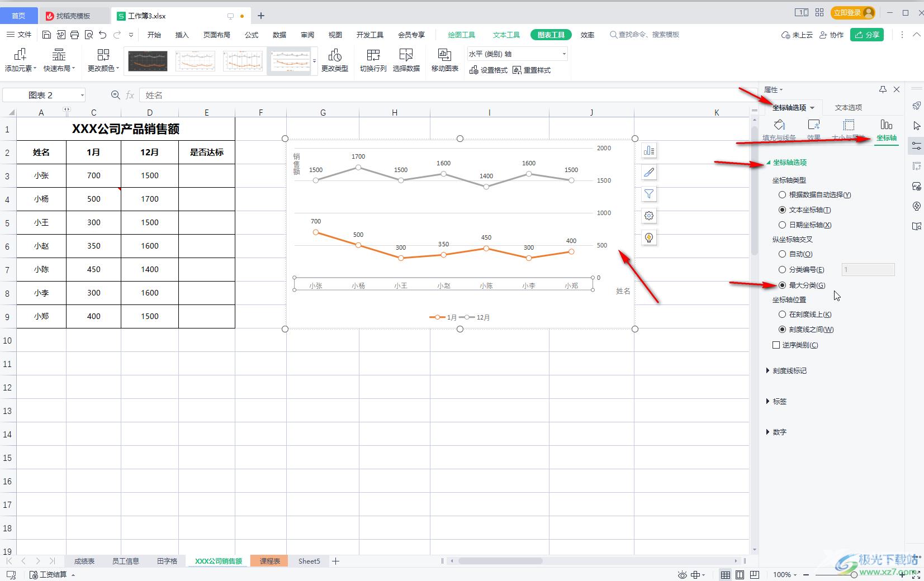Image resolution: width=924 pixels, height=581 pixels.
Task: Pin the properties panel
Action: (883, 89)
